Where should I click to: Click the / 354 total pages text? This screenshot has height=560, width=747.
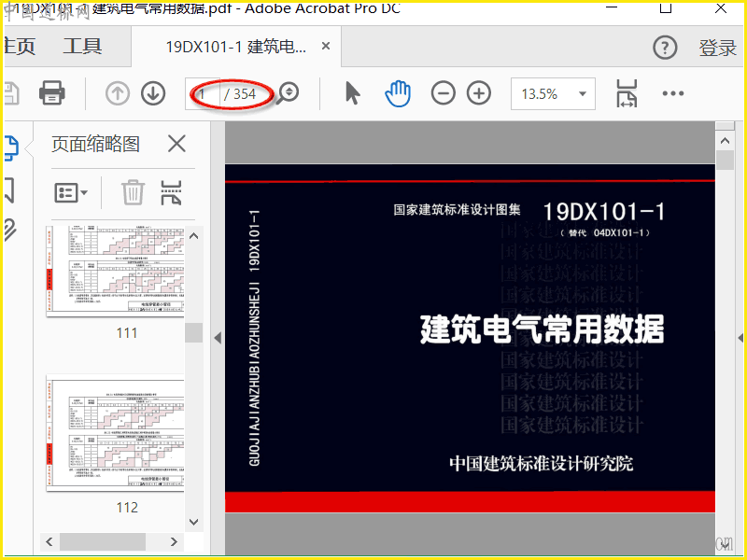click(240, 94)
